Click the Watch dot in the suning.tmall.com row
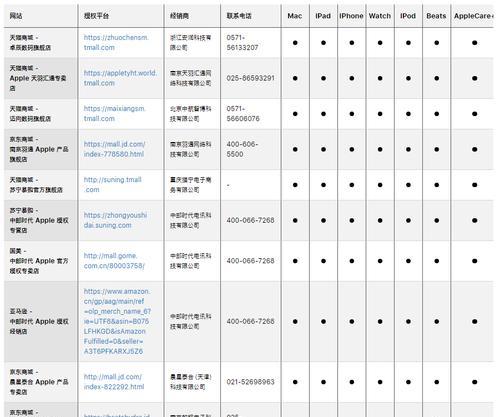This screenshot has height=417, width=500. (x=380, y=185)
